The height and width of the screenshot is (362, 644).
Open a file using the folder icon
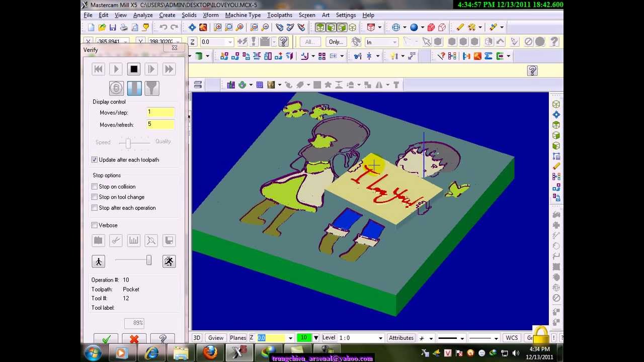tap(102, 28)
